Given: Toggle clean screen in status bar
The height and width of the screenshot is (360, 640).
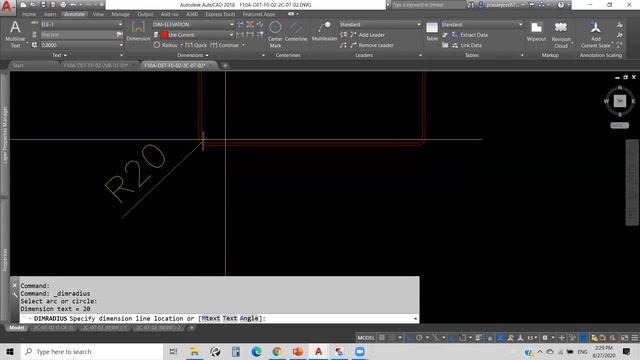Looking at the screenshot, I should pos(624,338).
